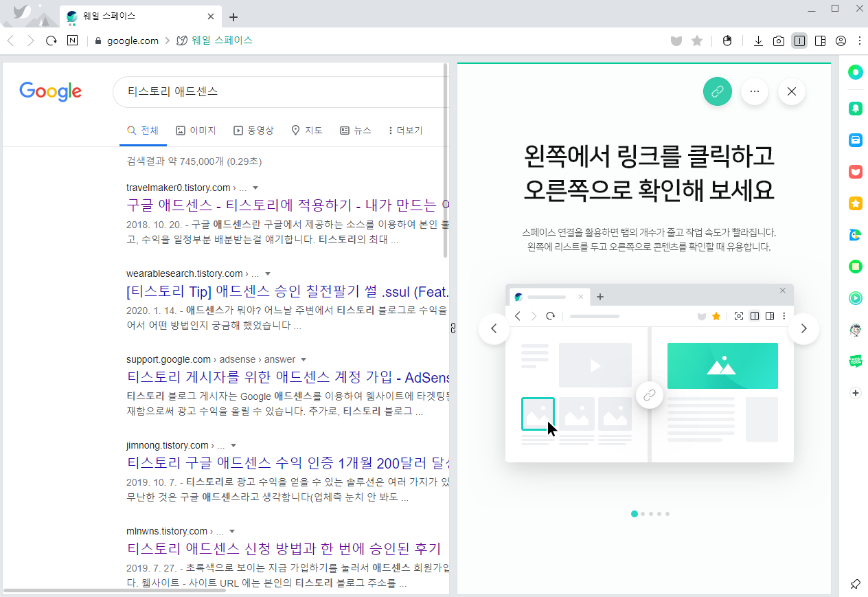The width and height of the screenshot is (868, 597).
Task: Expand the 더보기 menu in Google
Action: (x=405, y=131)
